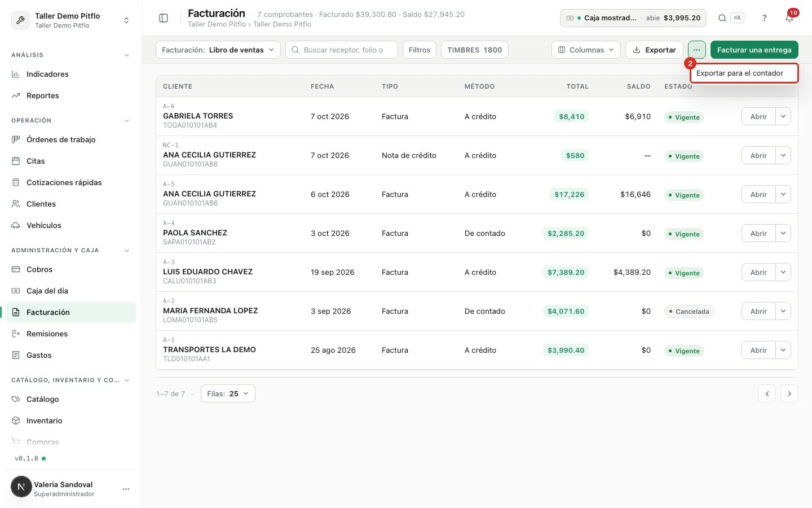
Task: Open Caja del día page
Action: click(x=70, y=291)
